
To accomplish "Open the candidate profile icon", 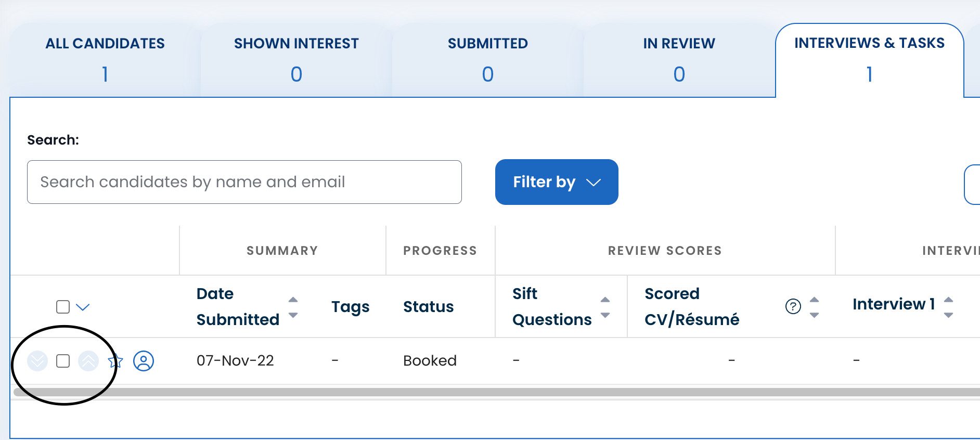I will point(144,360).
